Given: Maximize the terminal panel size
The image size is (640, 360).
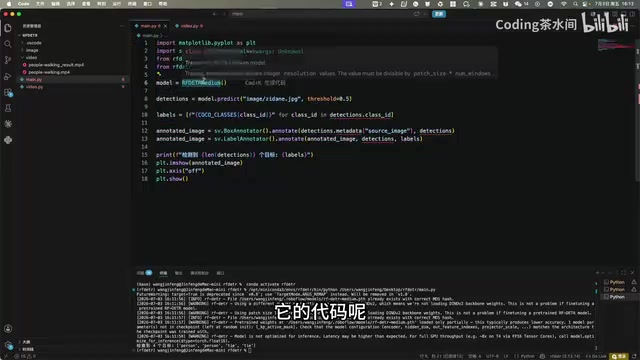Looking at the screenshot, I should 623,273.
